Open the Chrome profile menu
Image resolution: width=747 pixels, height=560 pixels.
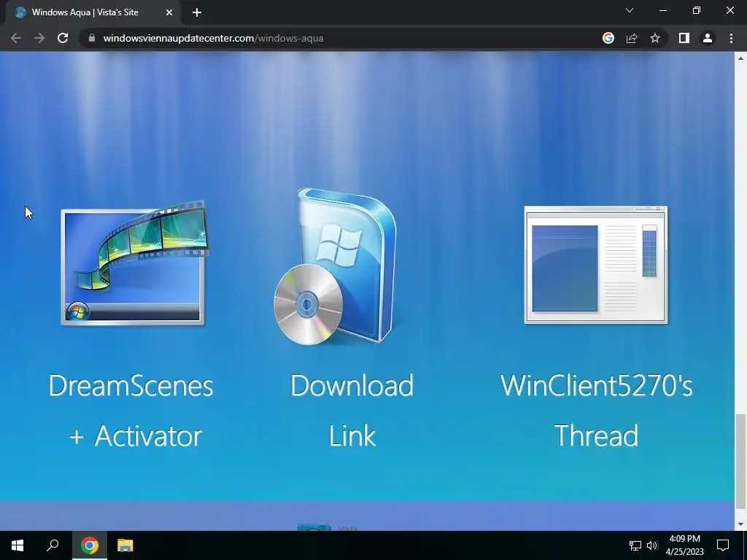pyautogui.click(x=708, y=38)
